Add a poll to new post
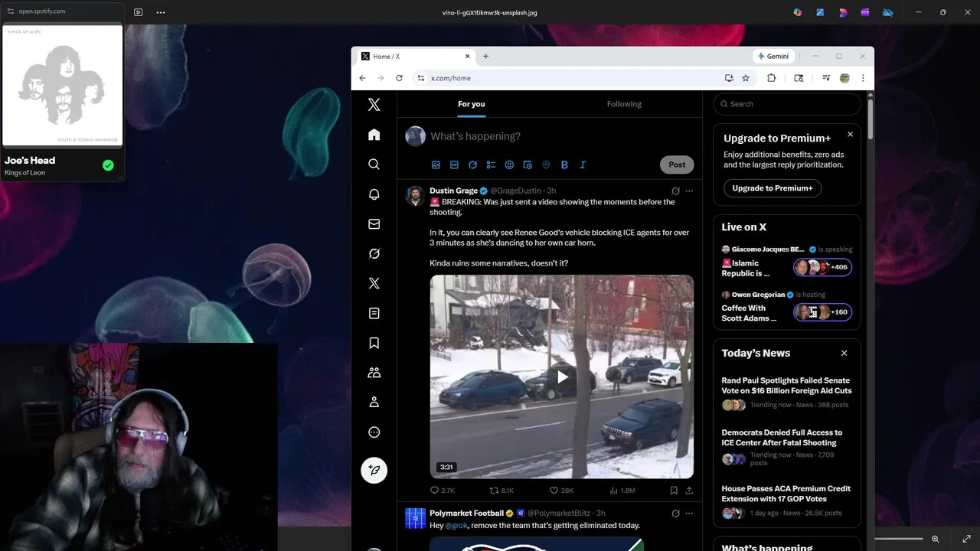This screenshot has height=551, width=980. coord(491,165)
